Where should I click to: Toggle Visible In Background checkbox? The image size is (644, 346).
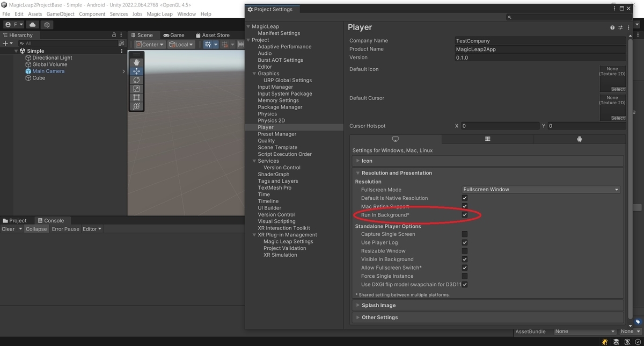[x=465, y=259]
